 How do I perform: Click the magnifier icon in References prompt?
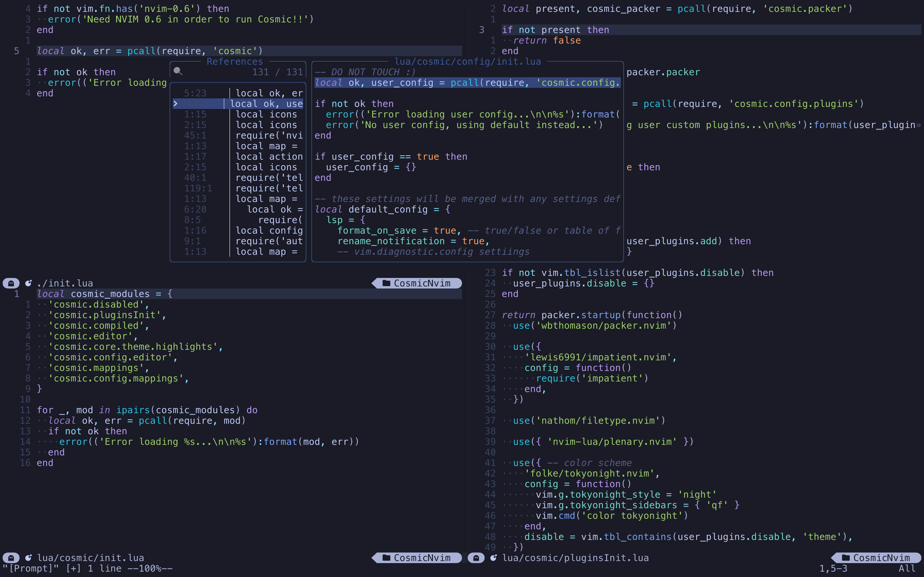tap(178, 71)
